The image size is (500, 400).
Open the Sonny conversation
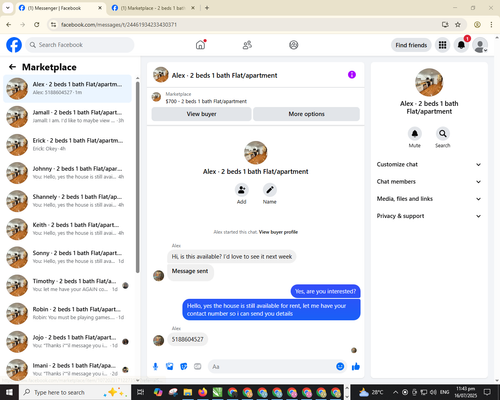pyautogui.click(x=67, y=257)
